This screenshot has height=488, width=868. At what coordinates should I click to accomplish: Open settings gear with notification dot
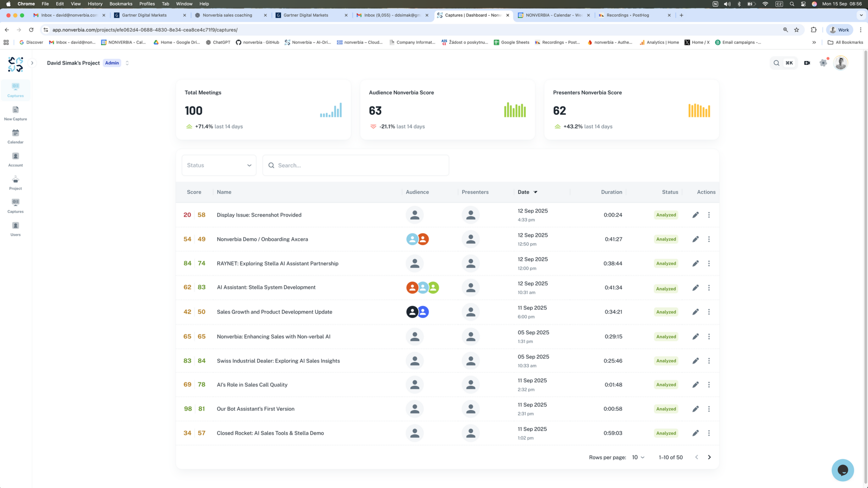pyautogui.click(x=823, y=63)
